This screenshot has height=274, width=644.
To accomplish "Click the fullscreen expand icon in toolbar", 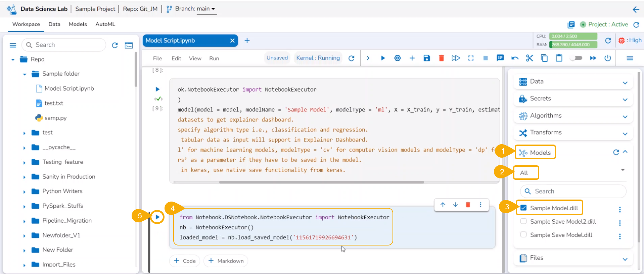I will (x=471, y=58).
